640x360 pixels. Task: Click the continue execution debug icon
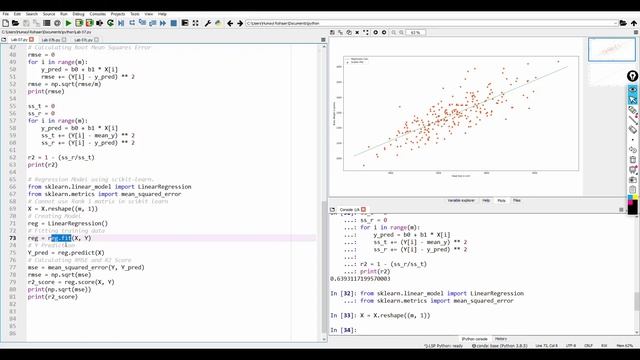tap(163, 23)
